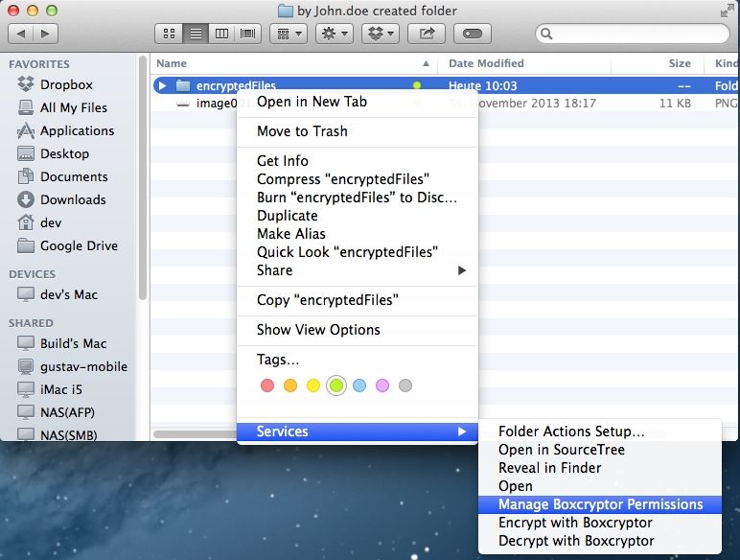Choose Get Info from context menu

click(358, 161)
